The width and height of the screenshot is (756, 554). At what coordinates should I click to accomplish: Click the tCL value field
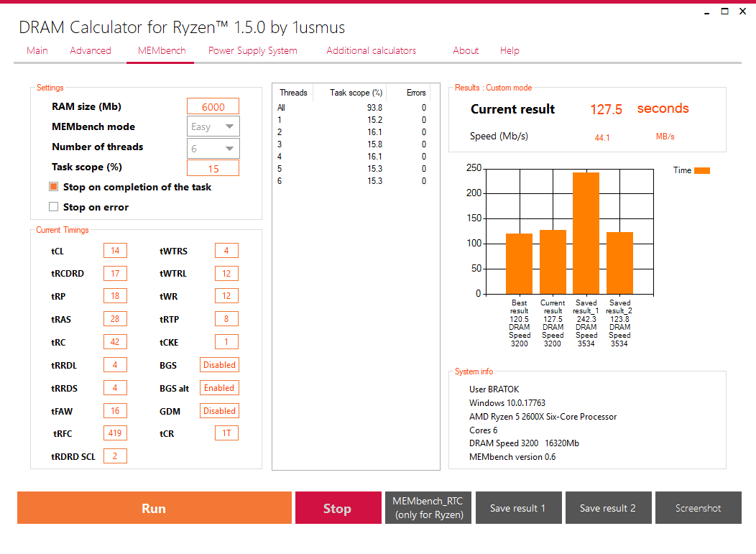point(115,251)
